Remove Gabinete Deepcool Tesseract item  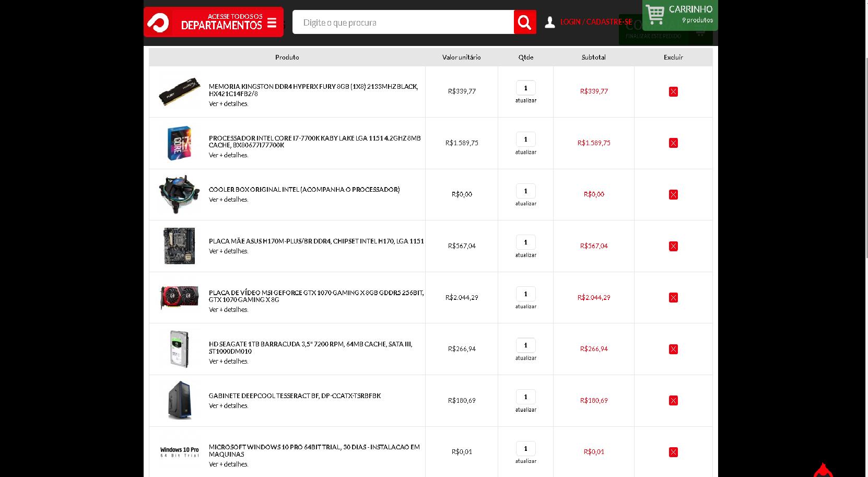673,400
